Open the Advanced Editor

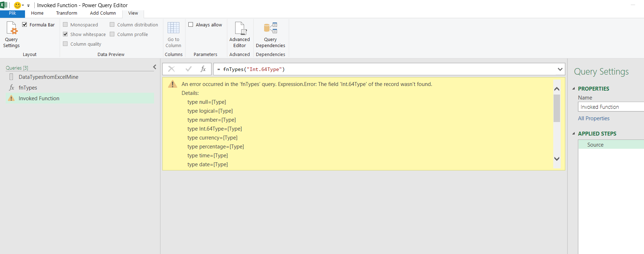point(239,35)
